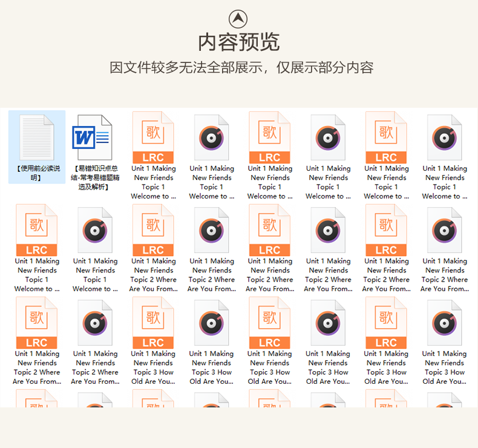Select the first Topic 1 Welcome audio disc file

tap(212, 157)
